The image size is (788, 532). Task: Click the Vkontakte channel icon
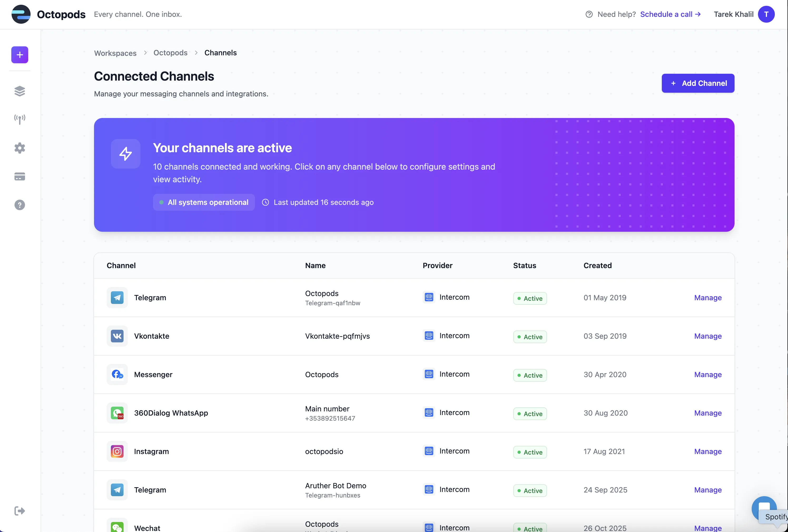(117, 336)
